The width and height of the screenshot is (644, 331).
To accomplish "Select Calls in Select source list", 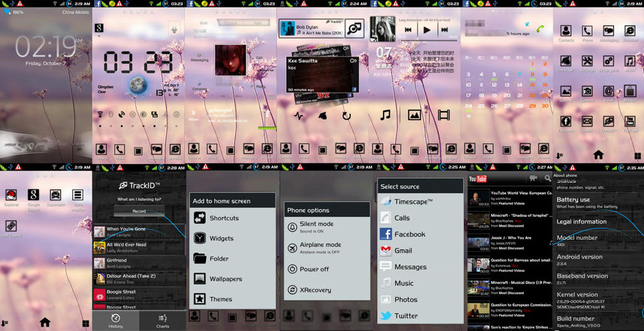I will (421, 218).
